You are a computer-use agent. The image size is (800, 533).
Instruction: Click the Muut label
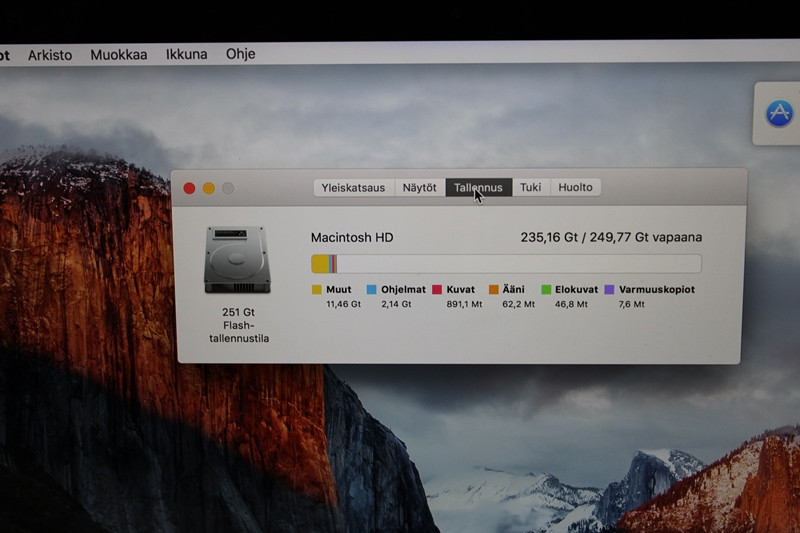tap(339, 290)
